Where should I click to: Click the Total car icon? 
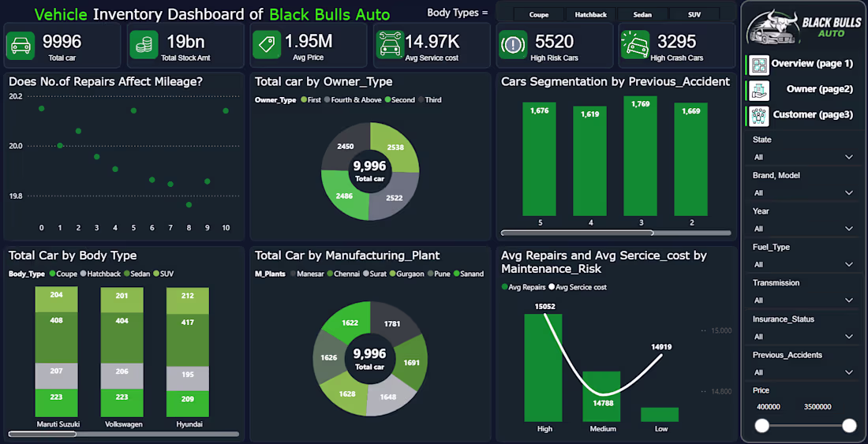[x=20, y=45]
